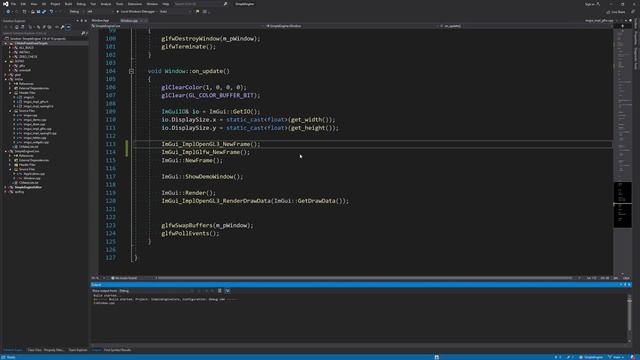Click the minimap scrollbar viewport marker
The image size is (640, 360).
tap(623, 204)
